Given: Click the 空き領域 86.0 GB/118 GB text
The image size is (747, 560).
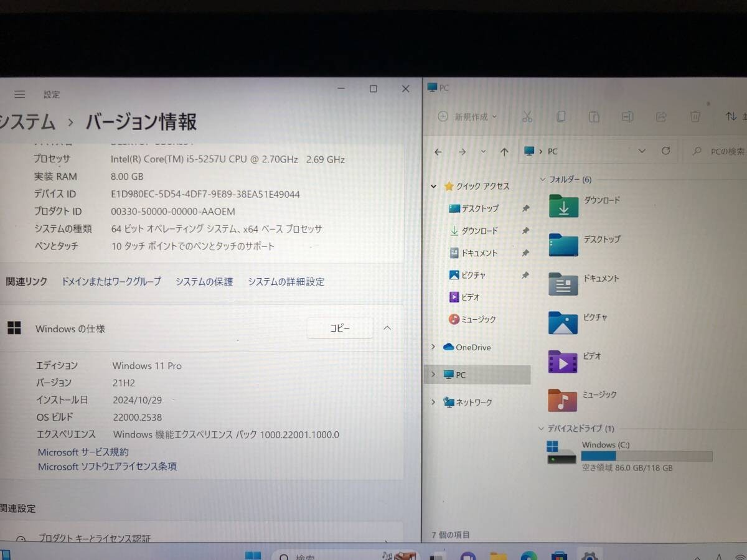Looking at the screenshot, I should tap(627, 468).
